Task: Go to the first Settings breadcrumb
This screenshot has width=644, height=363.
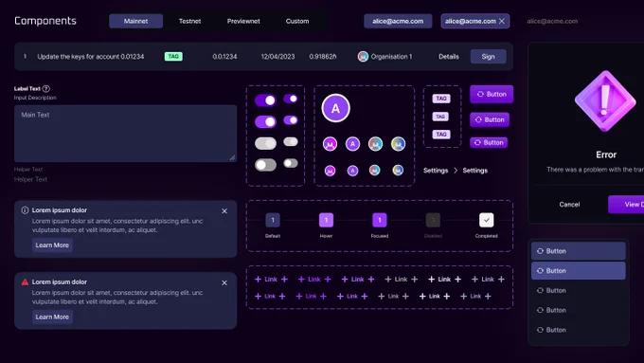Action: [x=436, y=171]
